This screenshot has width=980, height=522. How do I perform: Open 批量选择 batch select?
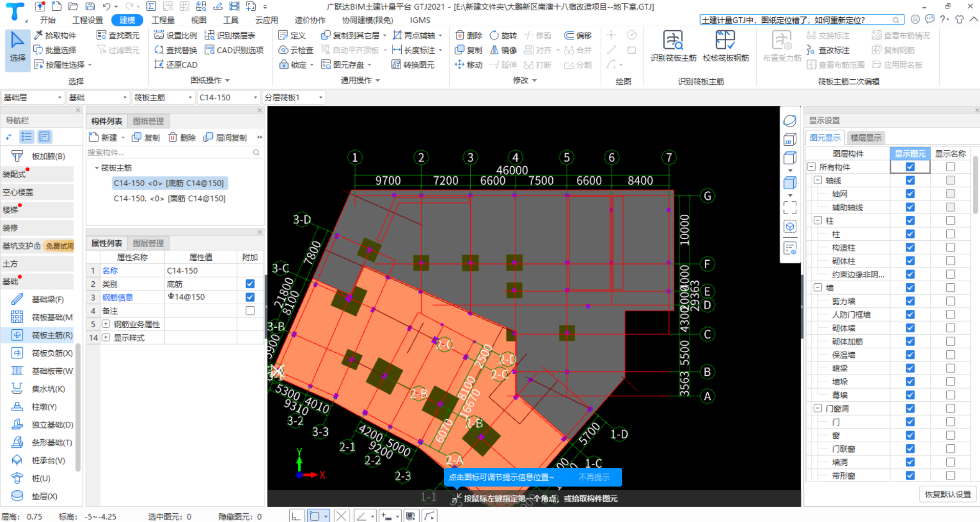pyautogui.click(x=55, y=50)
